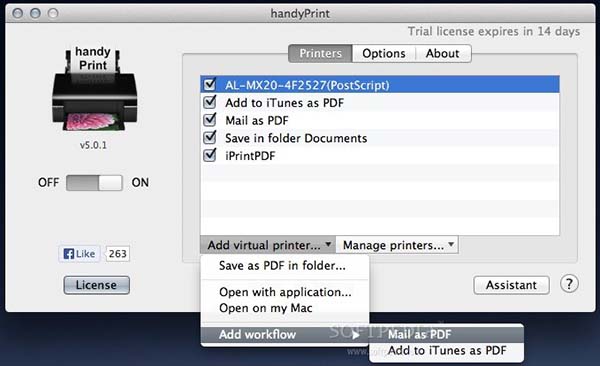600x366 pixels.
Task: Choose Open with application menu item
Action: [x=285, y=292]
